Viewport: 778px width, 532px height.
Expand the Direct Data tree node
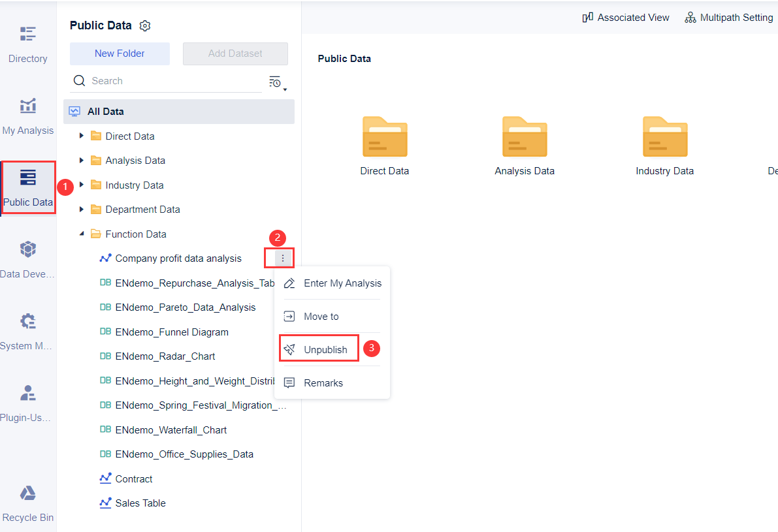(81, 136)
